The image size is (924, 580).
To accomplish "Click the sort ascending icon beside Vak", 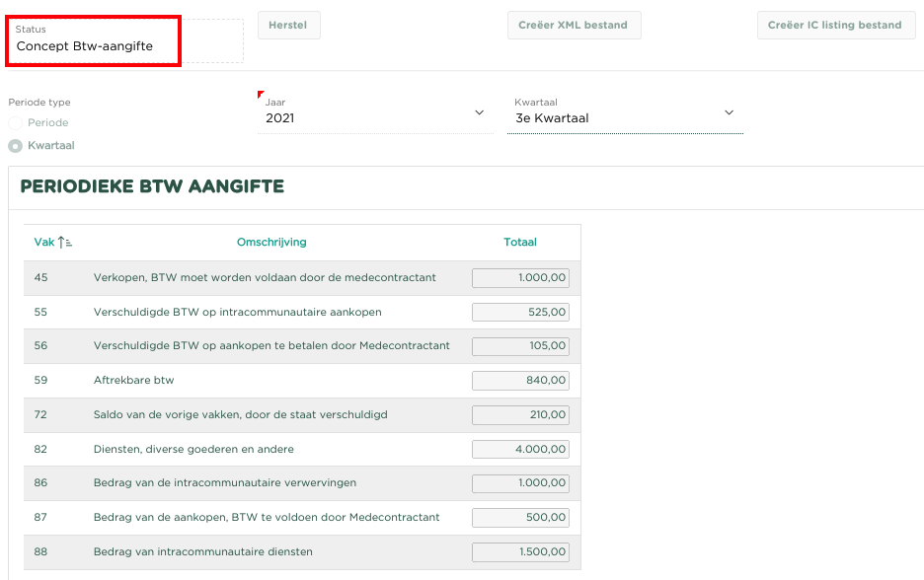I will (65, 242).
